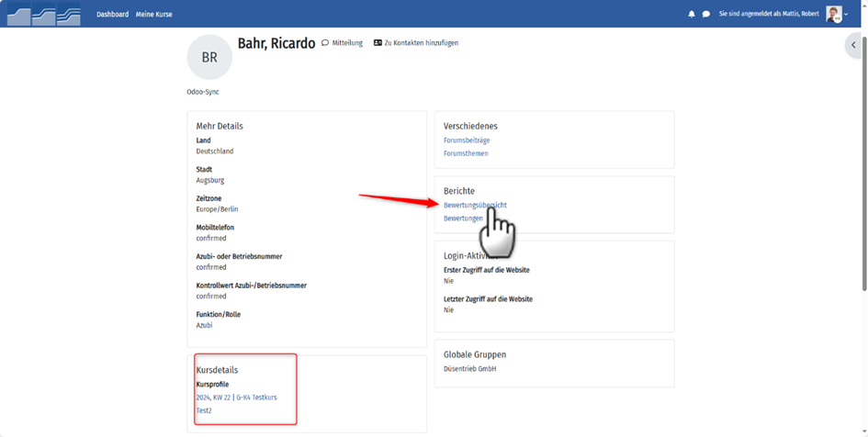Open the Test2 course profile link

[x=204, y=410]
